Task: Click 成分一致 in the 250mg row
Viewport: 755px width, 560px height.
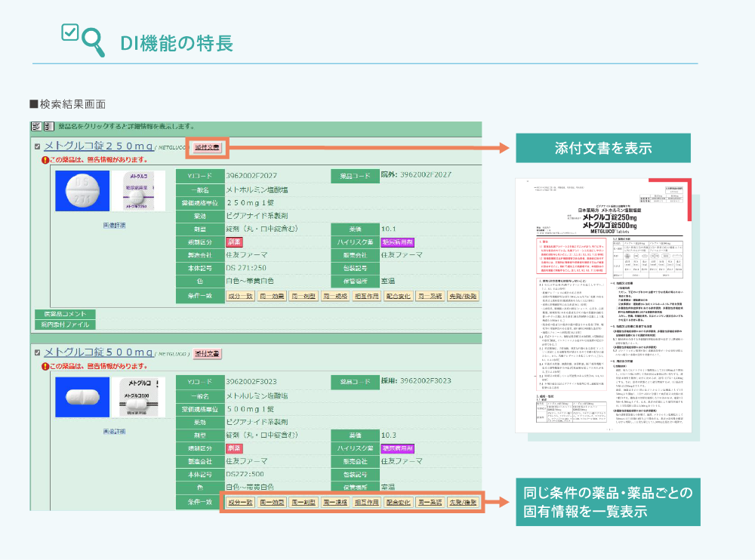Action: tap(240, 296)
